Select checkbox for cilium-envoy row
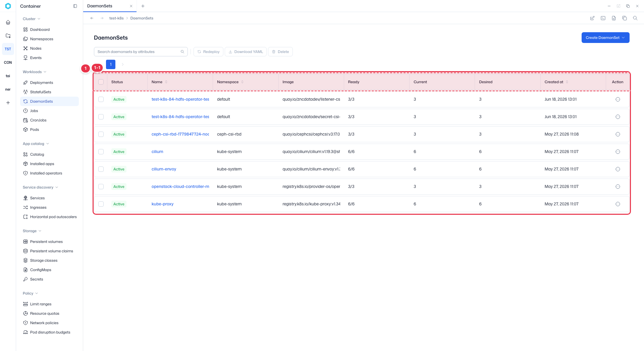Image resolution: width=644 pixels, height=351 pixels. [101, 169]
